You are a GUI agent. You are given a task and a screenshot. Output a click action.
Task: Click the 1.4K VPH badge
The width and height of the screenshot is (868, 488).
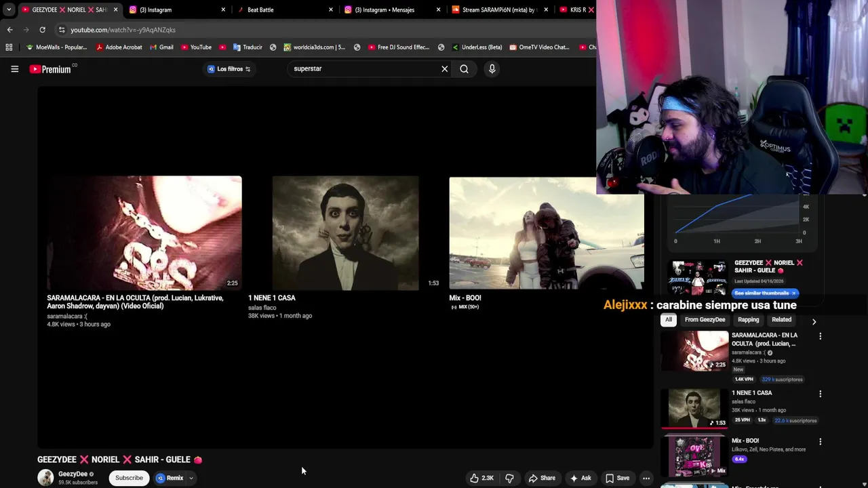[745, 380]
